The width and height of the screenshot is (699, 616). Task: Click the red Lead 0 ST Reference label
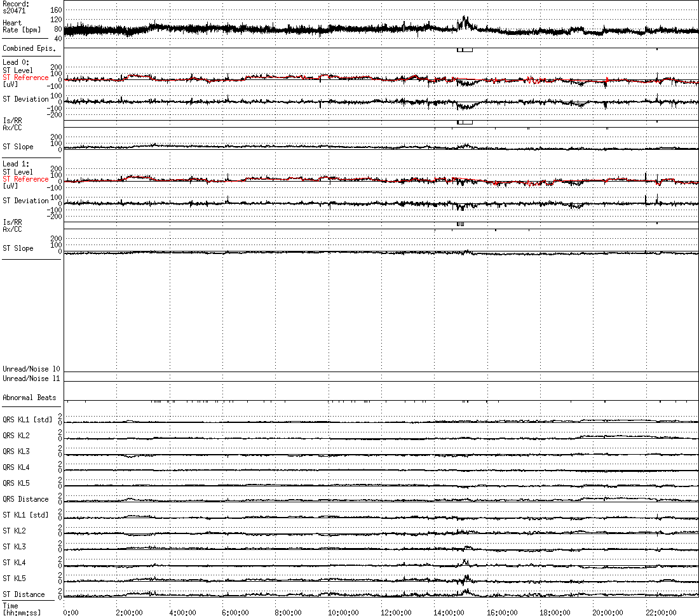pos(25,77)
